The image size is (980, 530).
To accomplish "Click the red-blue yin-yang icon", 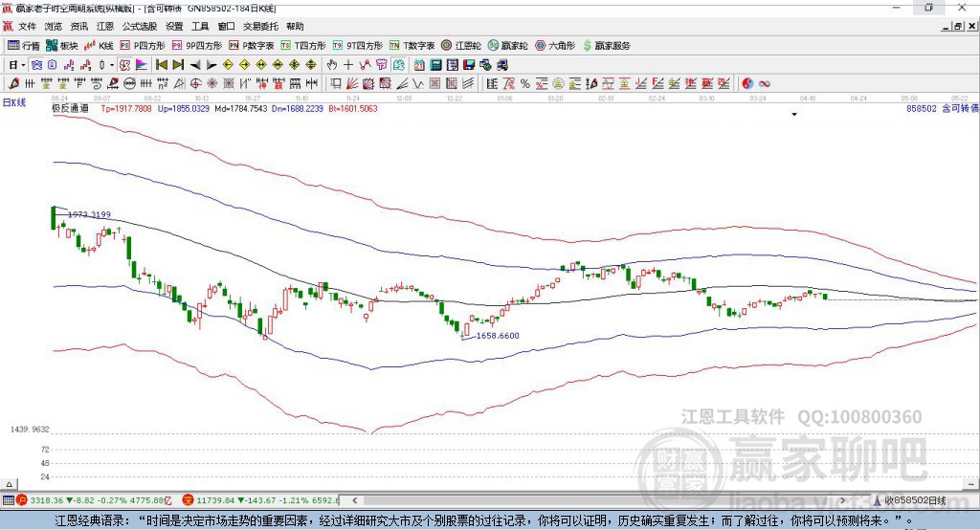I will click(x=746, y=84).
